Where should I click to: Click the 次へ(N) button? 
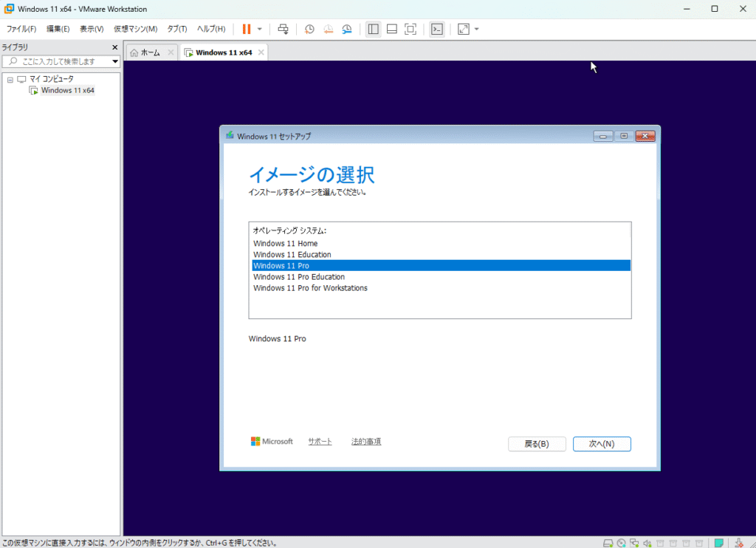click(602, 444)
